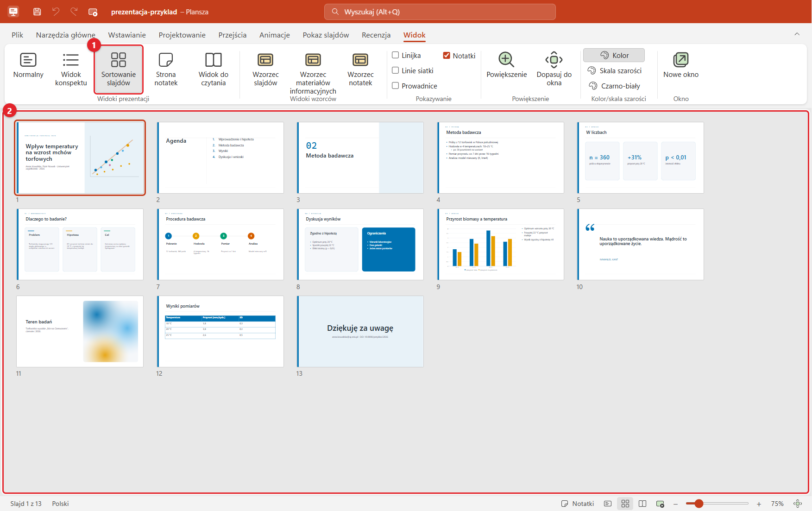The width and height of the screenshot is (812, 511).
Task: Click the redo arrow icon
Action: [x=74, y=12]
